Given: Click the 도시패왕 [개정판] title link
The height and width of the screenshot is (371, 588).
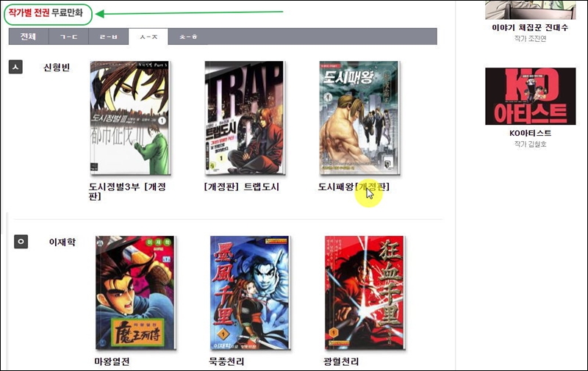Looking at the screenshot, I should tap(354, 187).
